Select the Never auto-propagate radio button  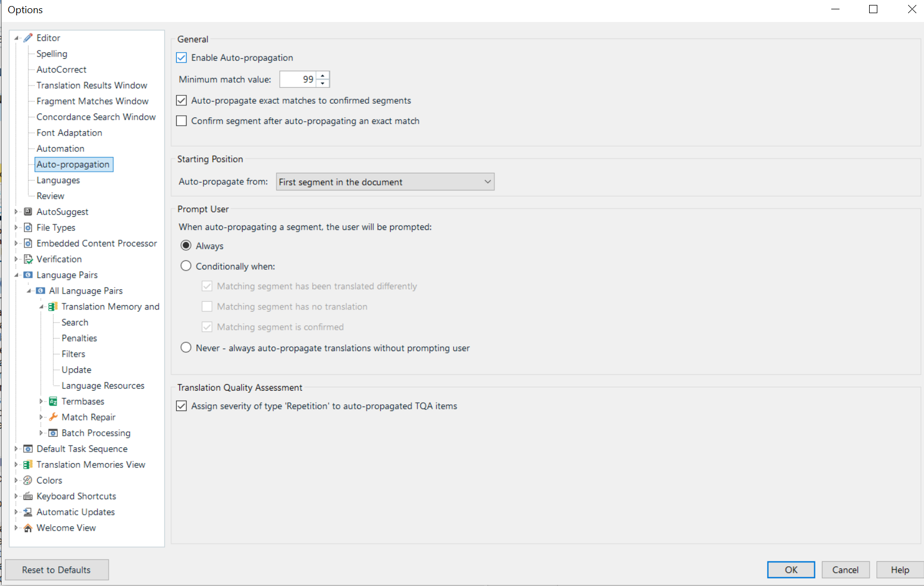pos(185,347)
